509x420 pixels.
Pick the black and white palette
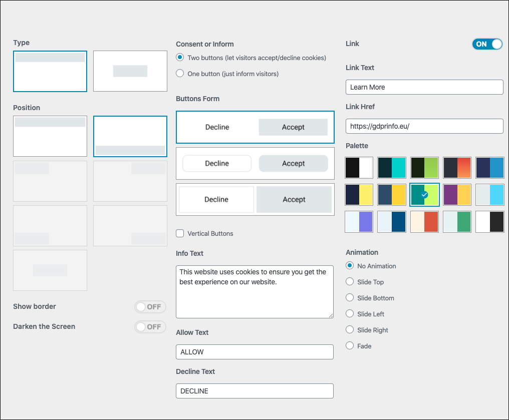(x=359, y=168)
